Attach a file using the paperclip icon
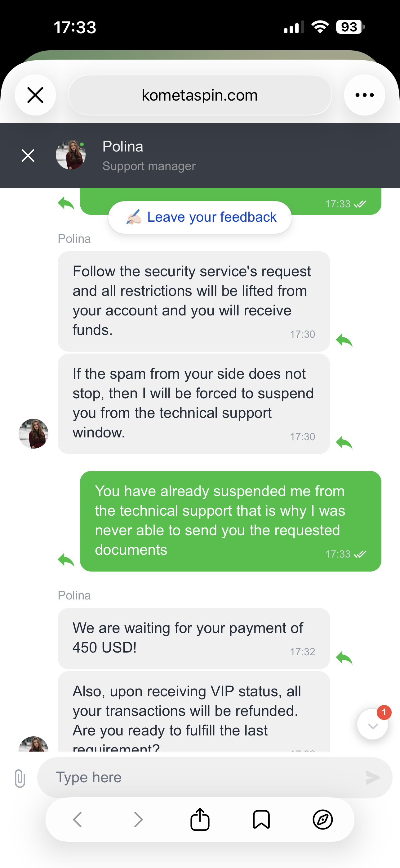 point(20,778)
